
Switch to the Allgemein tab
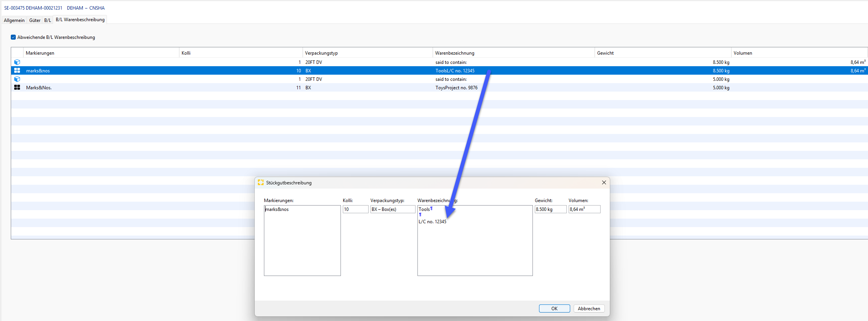point(14,20)
